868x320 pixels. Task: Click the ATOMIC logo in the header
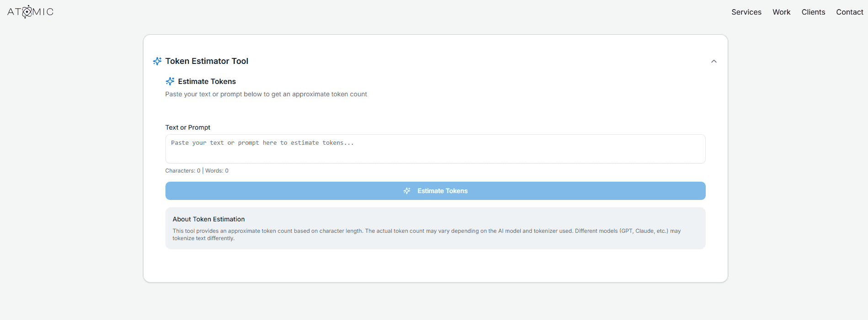pyautogui.click(x=30, y=12)
